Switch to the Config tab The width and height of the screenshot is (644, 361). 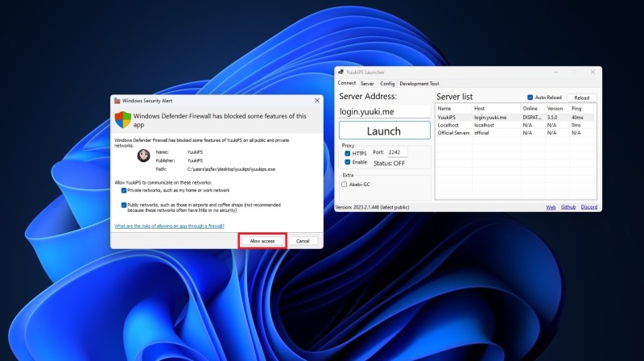click(387, 83)
